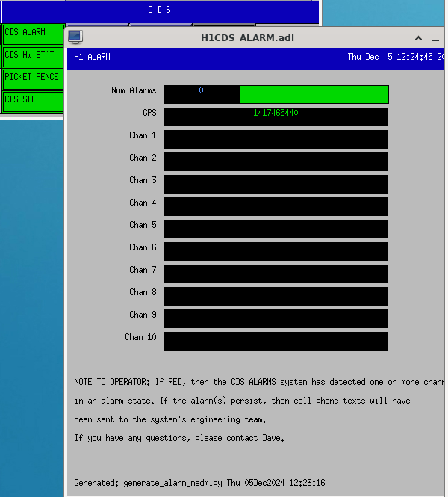Click the H1CDS_ALARM.adl title bar
Viewport: 448px width, 497px height.
tap(248, 37)
